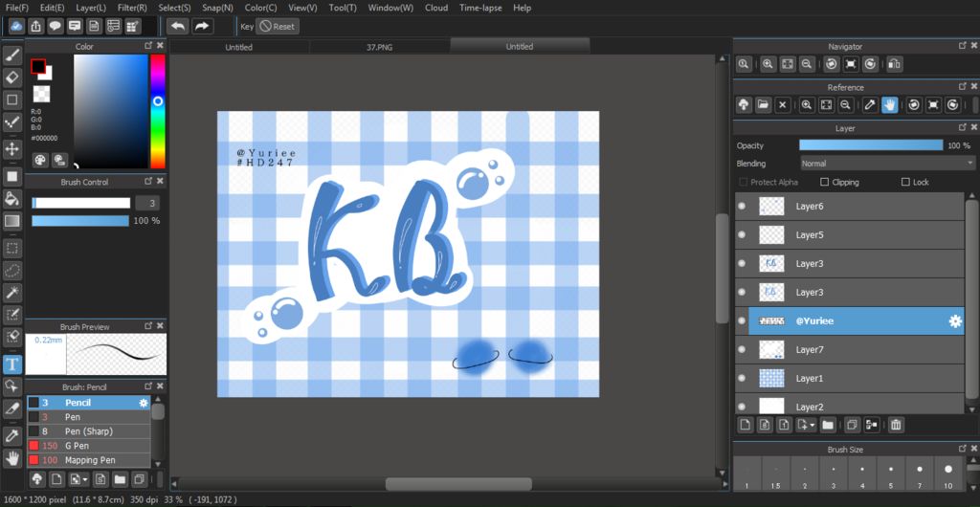Activate the hand icon in Reference panel
The height and width of the screenshot is (507, 980).
[x=889, y=105]
